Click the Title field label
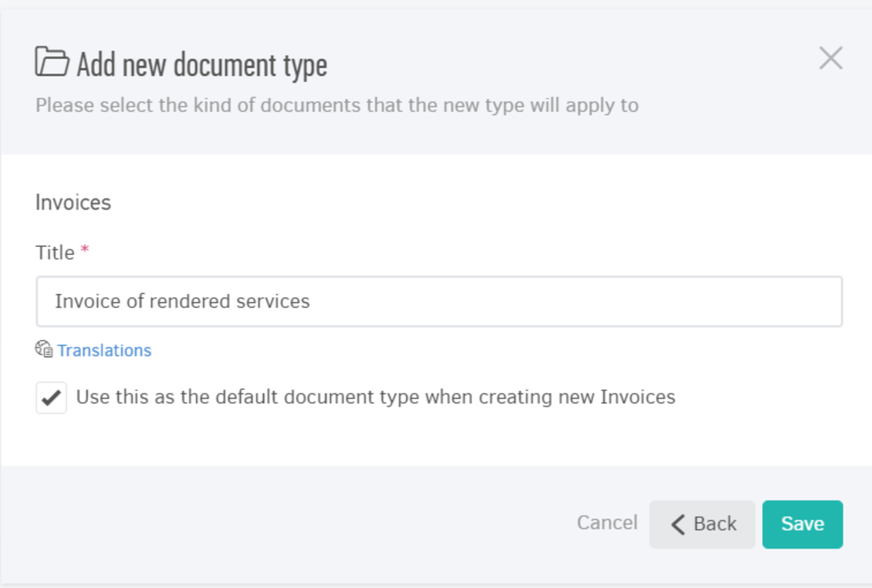Screen dimensions: 872x588 pos(55,253)
